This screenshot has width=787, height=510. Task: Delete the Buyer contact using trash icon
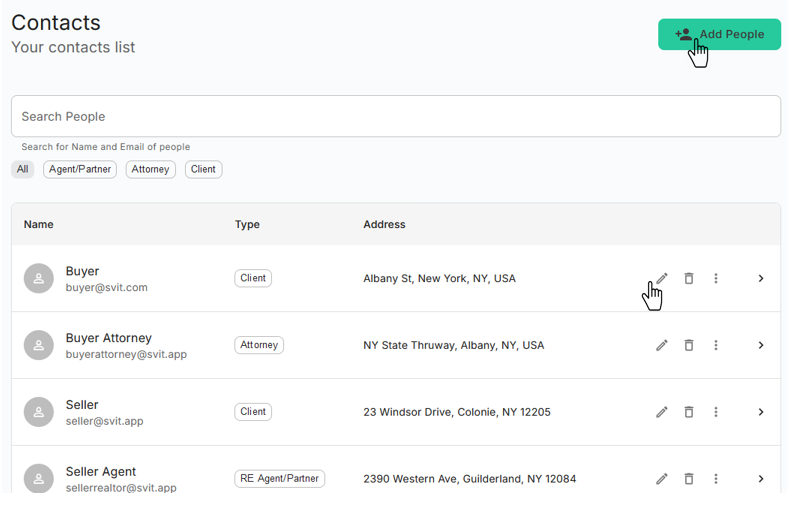(x=689, y=278)
